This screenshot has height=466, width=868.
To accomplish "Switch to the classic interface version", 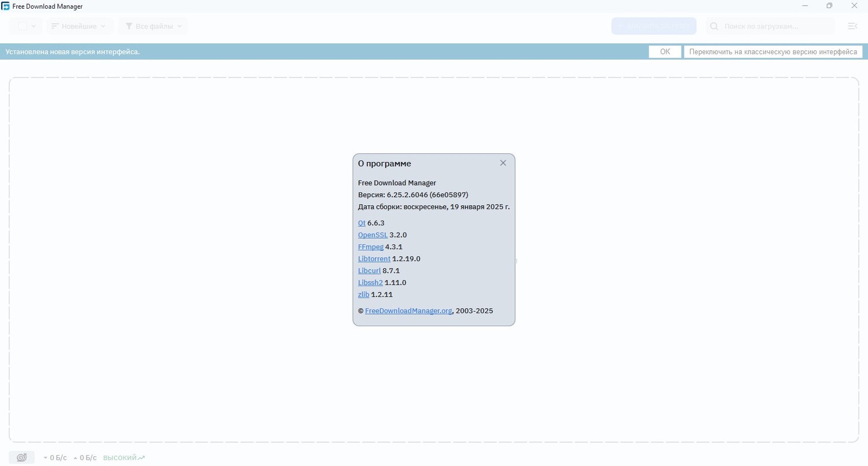I will (773, 51).
